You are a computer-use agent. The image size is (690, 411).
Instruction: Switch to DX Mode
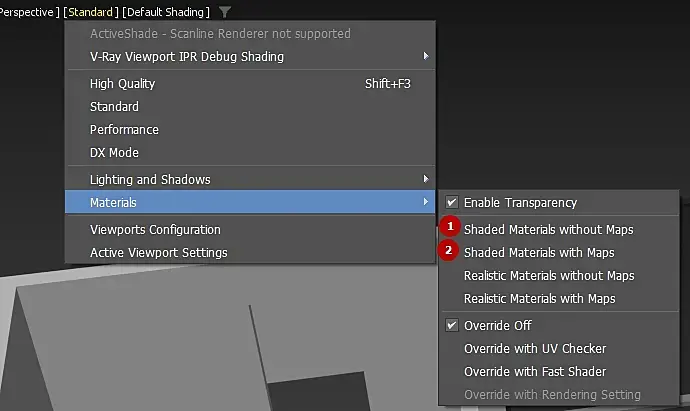tap(114, 153)
